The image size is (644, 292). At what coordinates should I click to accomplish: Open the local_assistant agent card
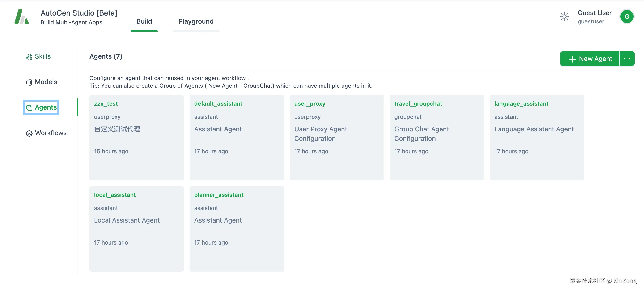tap(136, 229)
